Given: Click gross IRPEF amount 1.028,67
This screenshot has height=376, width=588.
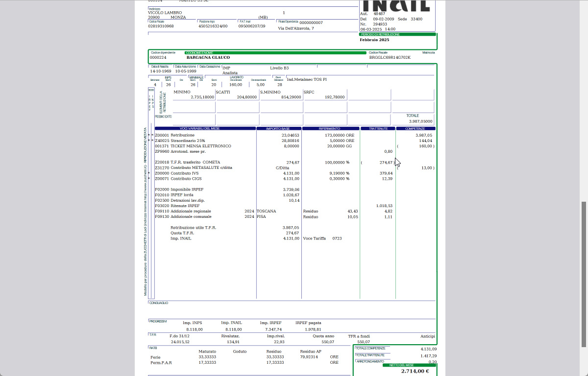Looking at the screenshot, I should [291, 195].
